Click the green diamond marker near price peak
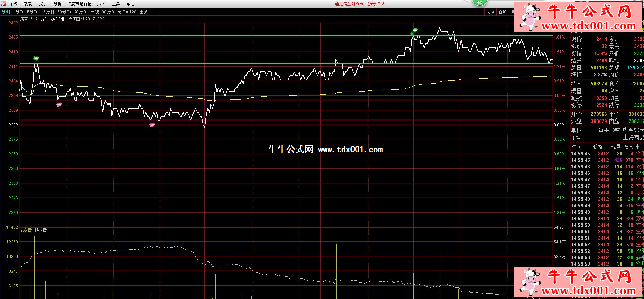644x299 pixels. pyautogui.click(x=415, y=30)
